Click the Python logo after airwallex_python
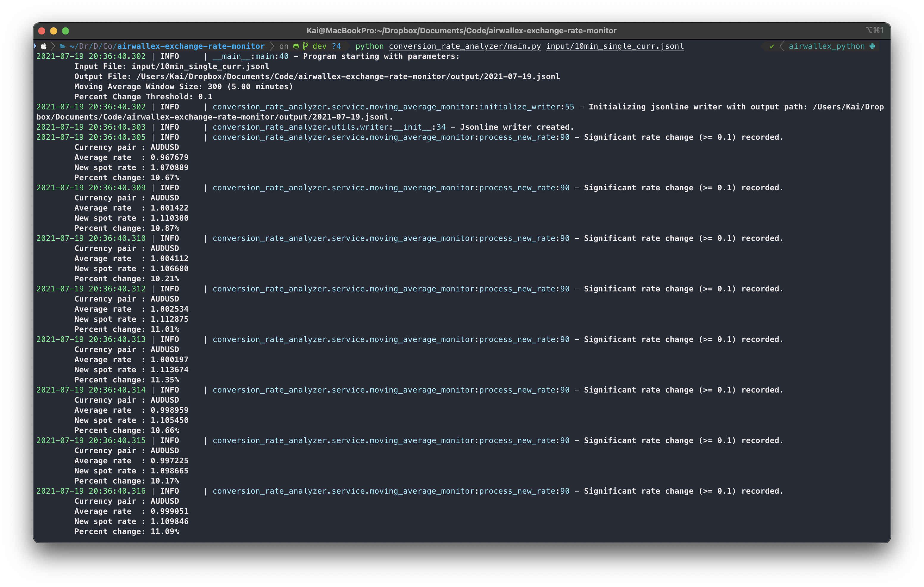This screenshot has width=924, height=587. click(873, 46)
